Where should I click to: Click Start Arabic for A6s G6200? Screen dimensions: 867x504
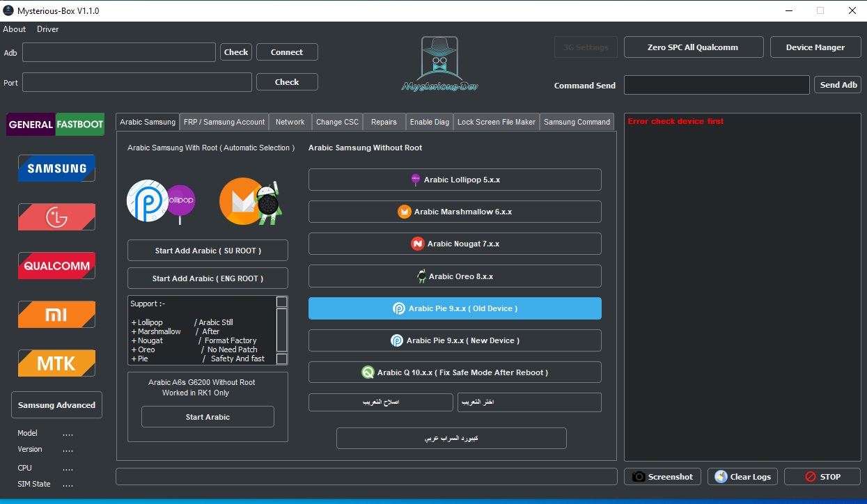coord(208,417)
